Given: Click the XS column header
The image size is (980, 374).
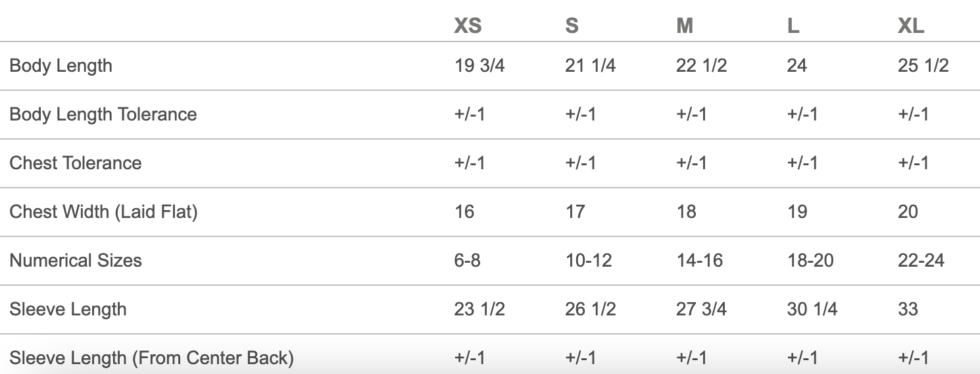Looking at the screenshot, I should (x=468, y=26).
